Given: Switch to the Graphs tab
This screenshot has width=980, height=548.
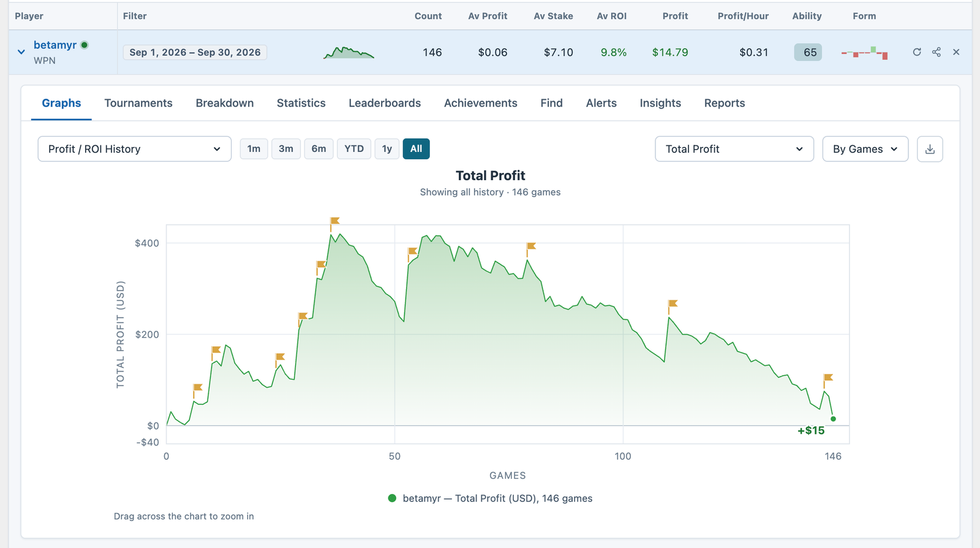Looking at the screenshot, I should 61,103.
